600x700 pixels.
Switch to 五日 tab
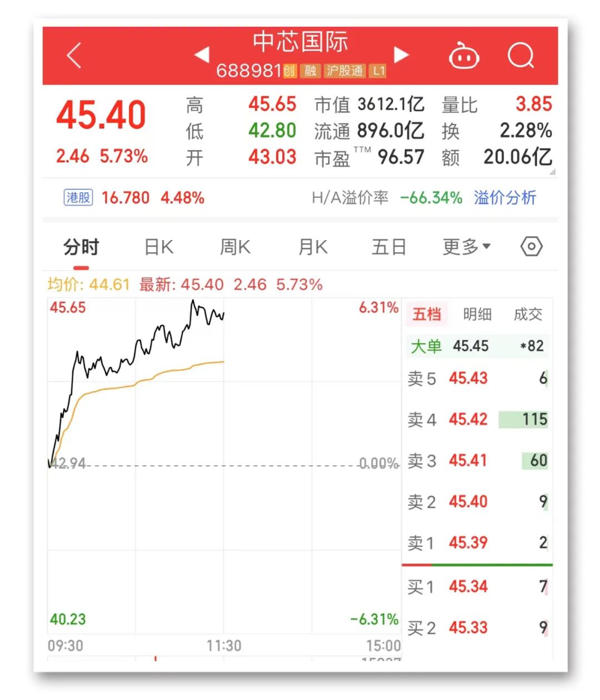[389, 247]
